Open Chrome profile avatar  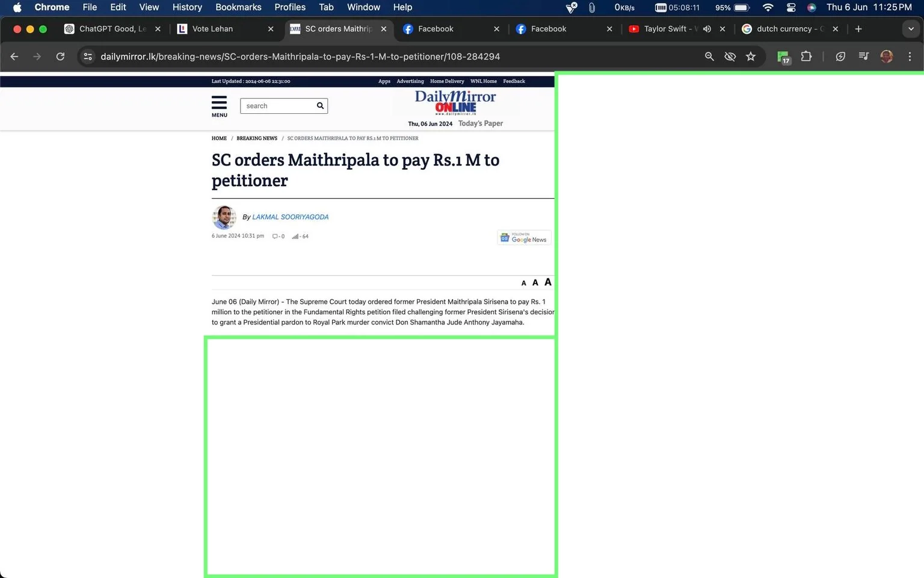pos(886,57)
